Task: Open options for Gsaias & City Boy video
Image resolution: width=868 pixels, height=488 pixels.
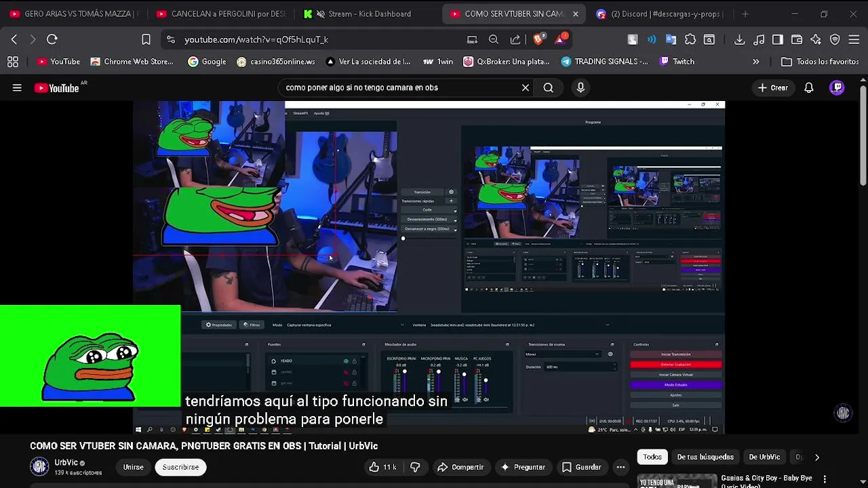Action: pos(825,479)
